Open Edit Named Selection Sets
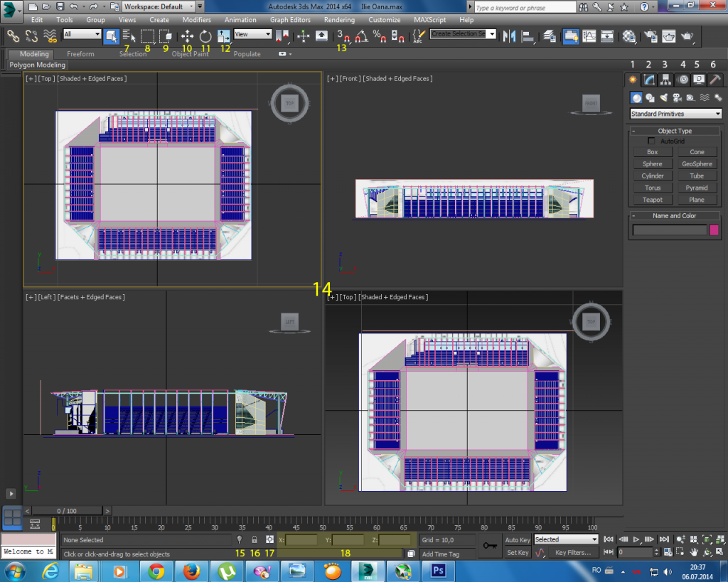This screenshot has height=582, width=728. [x=419, y=36]
